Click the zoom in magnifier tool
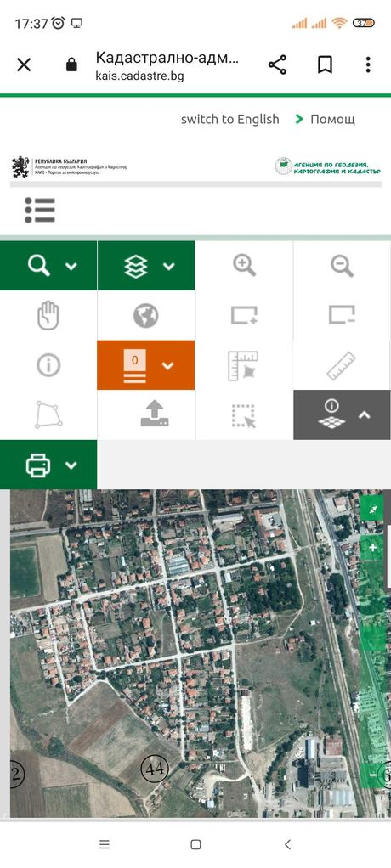The height and width of the screenshot is (868, 391). (x=244, y=266)
